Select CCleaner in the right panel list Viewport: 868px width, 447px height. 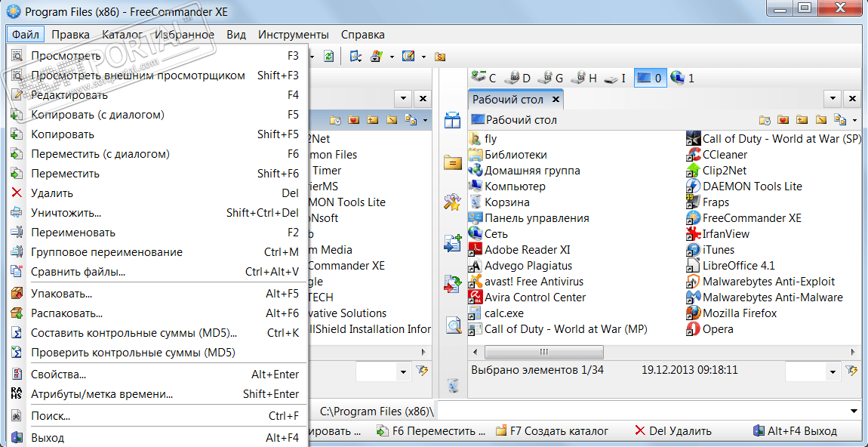click(717, 155)
